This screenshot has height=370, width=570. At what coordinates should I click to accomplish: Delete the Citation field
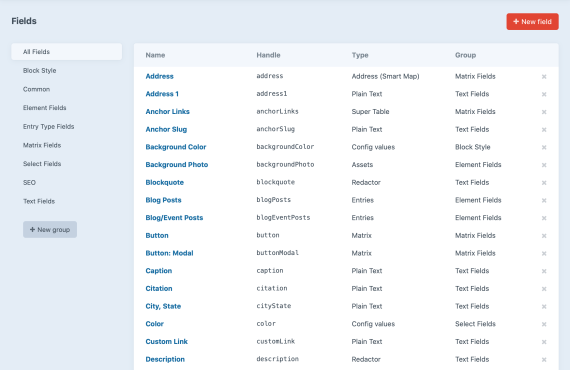point(544,289)
